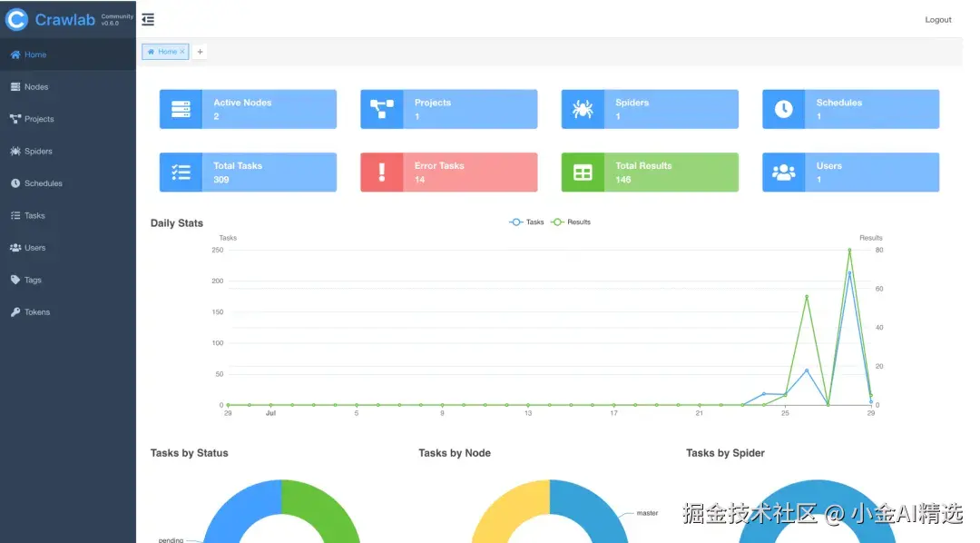Click the Tokens key icon in the sidebar
Viewport: 980px width, 543px height.
click(x=15, y=312)
